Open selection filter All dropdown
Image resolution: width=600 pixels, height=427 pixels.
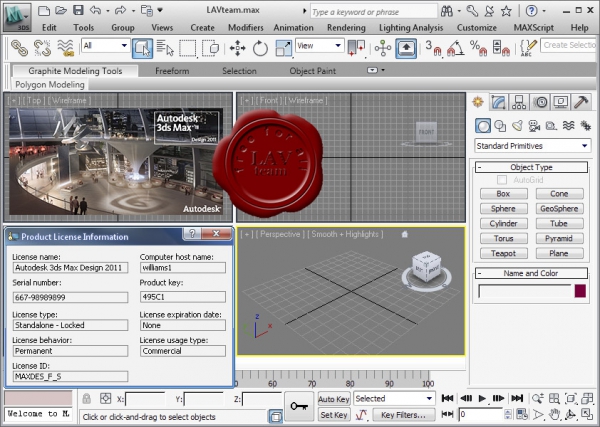(x=106, y=46)
